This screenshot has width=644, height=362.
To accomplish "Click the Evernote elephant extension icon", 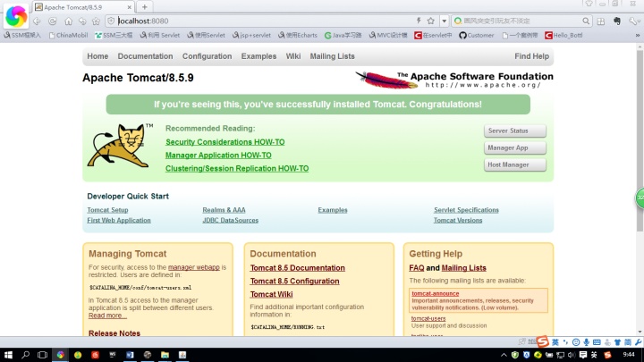I will click(x=617, y=21).
